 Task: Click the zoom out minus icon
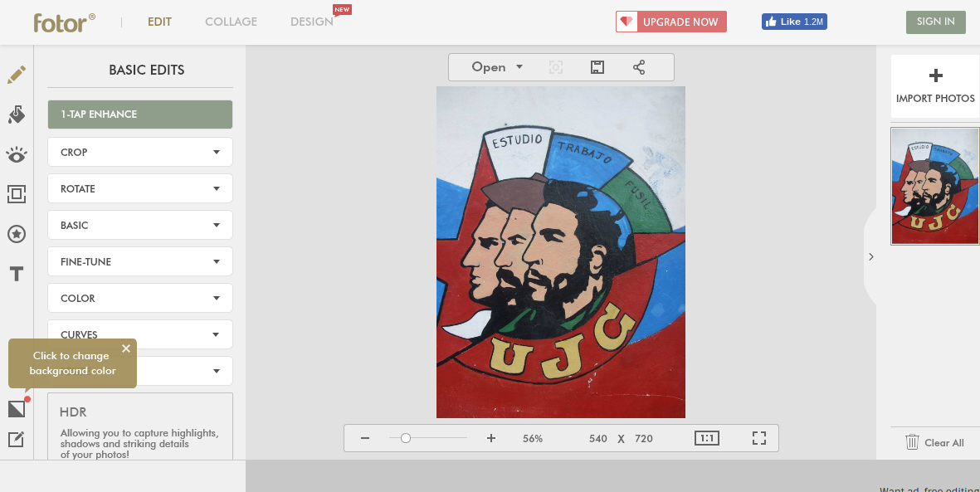365,438
